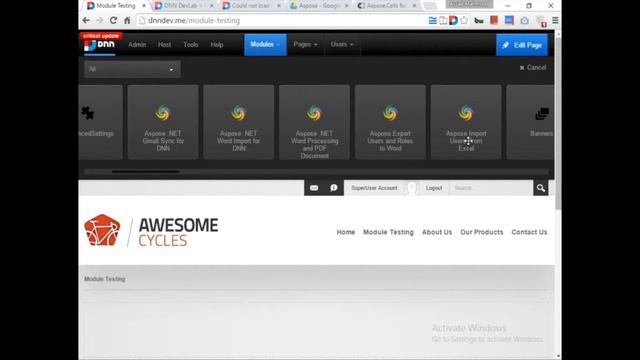Click the DNN extension icon in toolbar
This screenshot has width=640, height=360.
pos(453,20)
